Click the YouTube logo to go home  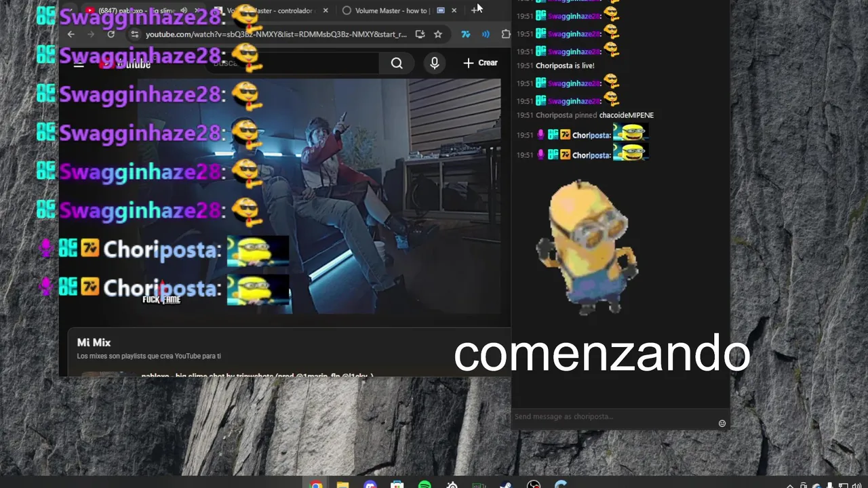coord(125,63)
